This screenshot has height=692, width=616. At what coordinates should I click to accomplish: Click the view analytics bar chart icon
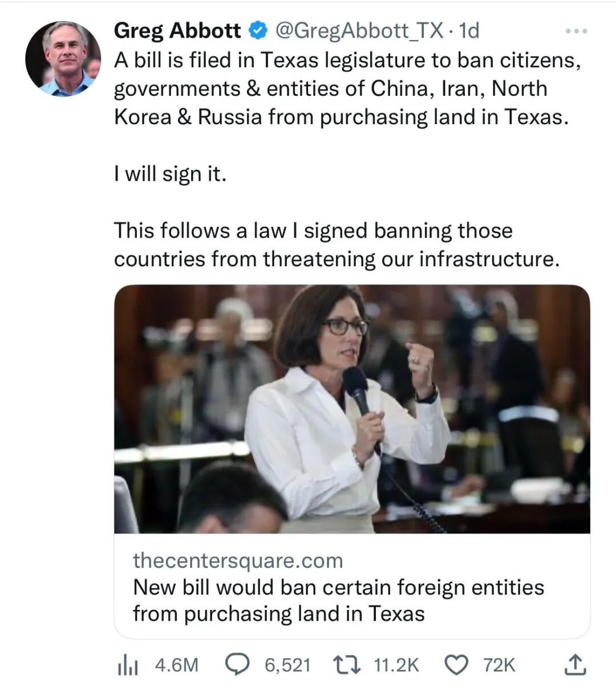(x=128, y=665)
